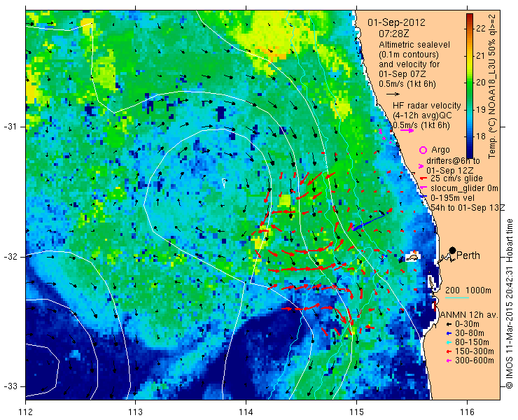The height and width of the screenshot is (420, 518).
Task: Click the 07:28Z time text
Action: tap(393, 34)
